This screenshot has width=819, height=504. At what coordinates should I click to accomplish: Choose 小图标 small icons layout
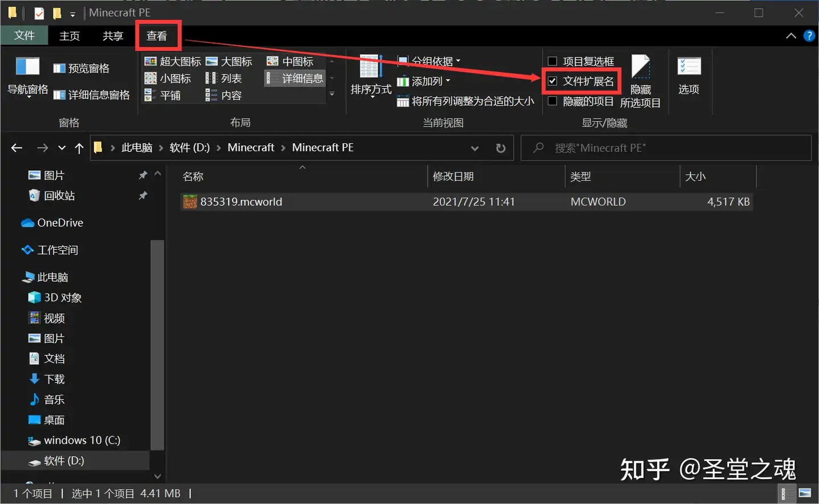[x=168, y=79]
